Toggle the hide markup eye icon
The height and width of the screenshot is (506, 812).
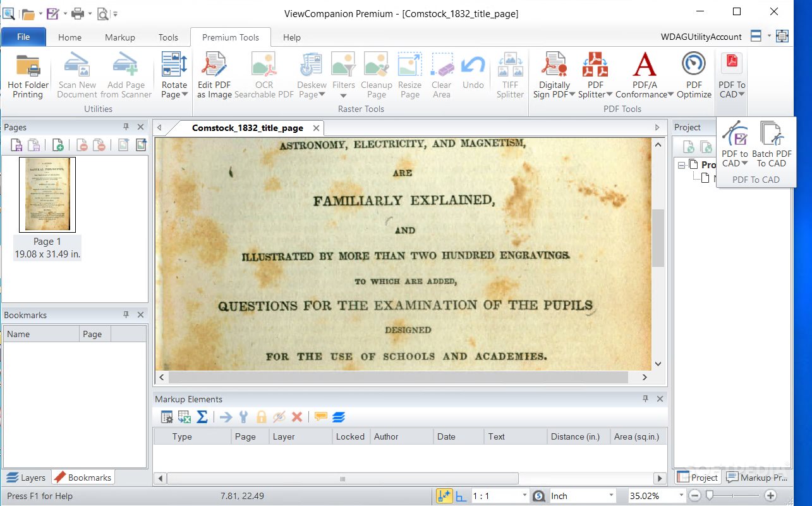(x=279, y=417)
